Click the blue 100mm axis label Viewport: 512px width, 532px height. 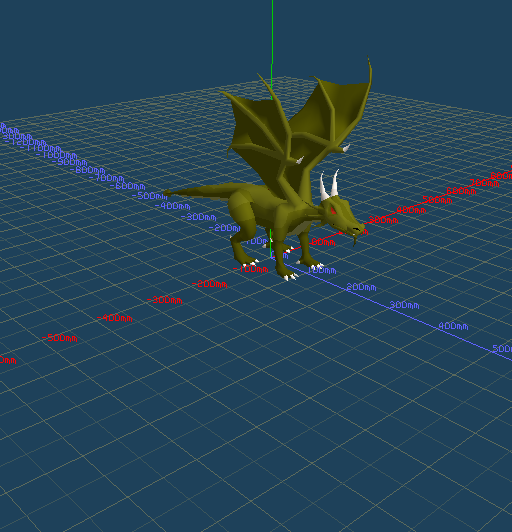pyautogui.click(x=322, y=270)
